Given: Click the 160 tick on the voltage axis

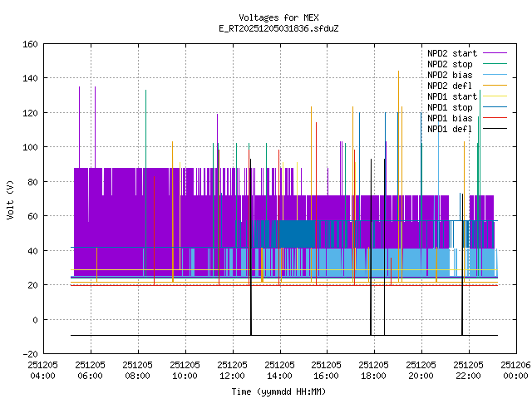Looking at the screenshot, I should pos(28,43).
